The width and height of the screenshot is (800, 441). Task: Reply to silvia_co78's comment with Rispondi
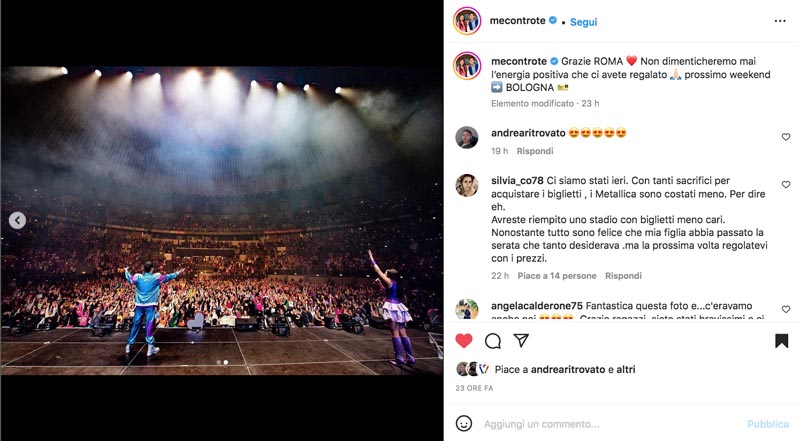pos(623,276)
